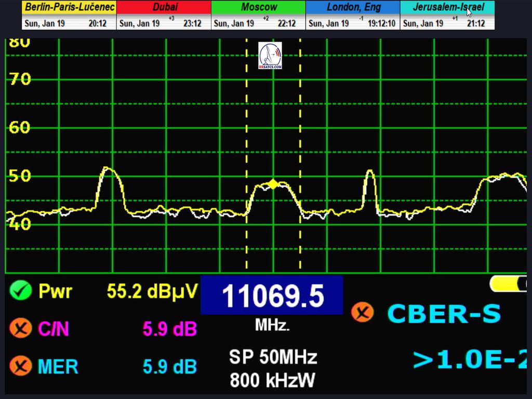Image resolution: width=532 pixels, height=399 pixels.
Task: Click the London time 19:12:10 display
Action: click(381, 23)
